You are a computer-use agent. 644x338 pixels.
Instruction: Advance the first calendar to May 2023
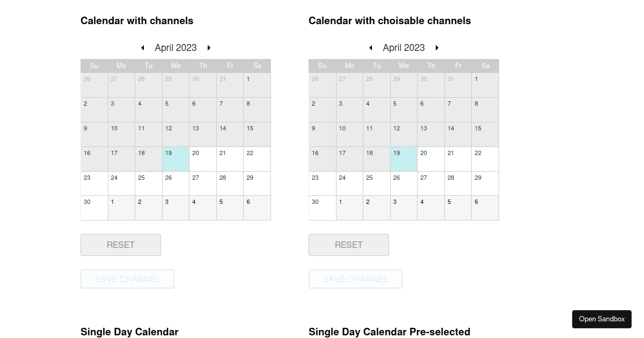point(209,47)
